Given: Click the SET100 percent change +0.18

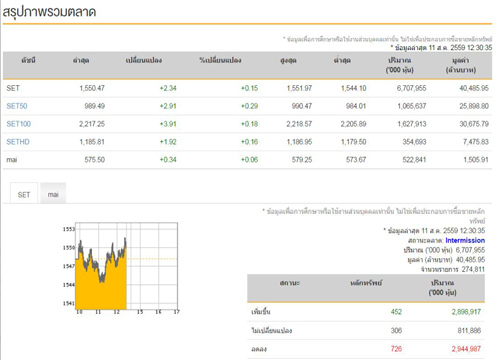Looking at the screenshot, I should tap(250, 124).
